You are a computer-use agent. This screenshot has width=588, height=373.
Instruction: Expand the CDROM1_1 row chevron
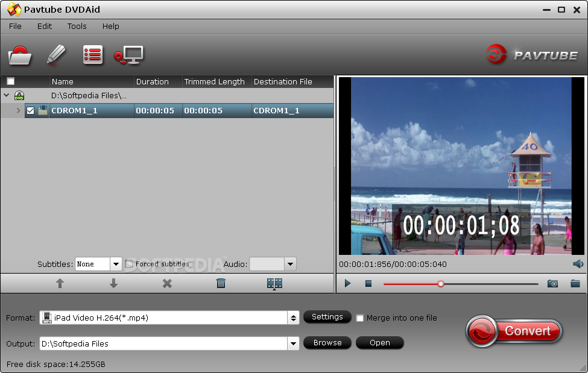[x=18, y=111]
